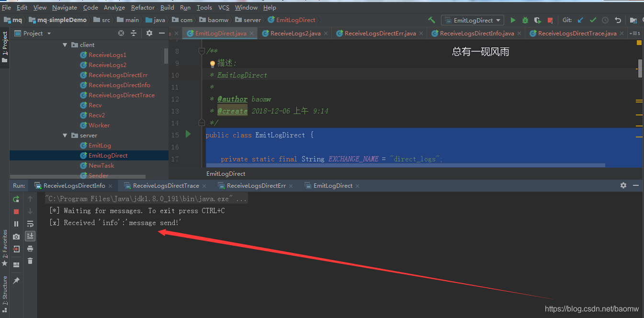The image size is (644, 318).
Task: Hide the Project panel via minus icon
Action: (x=162, y=33)
